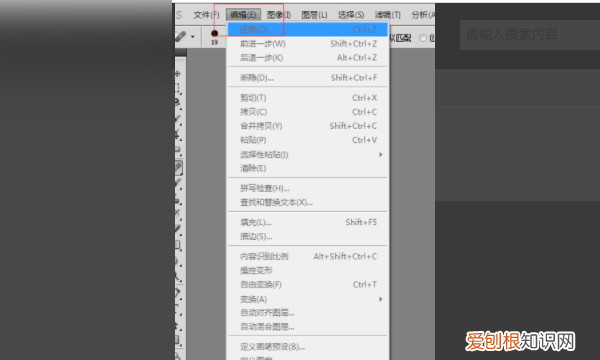Image resolution: width=600 pixels, height=360 pixels.
Task: Open the 图像(I) menu
Action: pyautogui.click(x=279, y=15)
